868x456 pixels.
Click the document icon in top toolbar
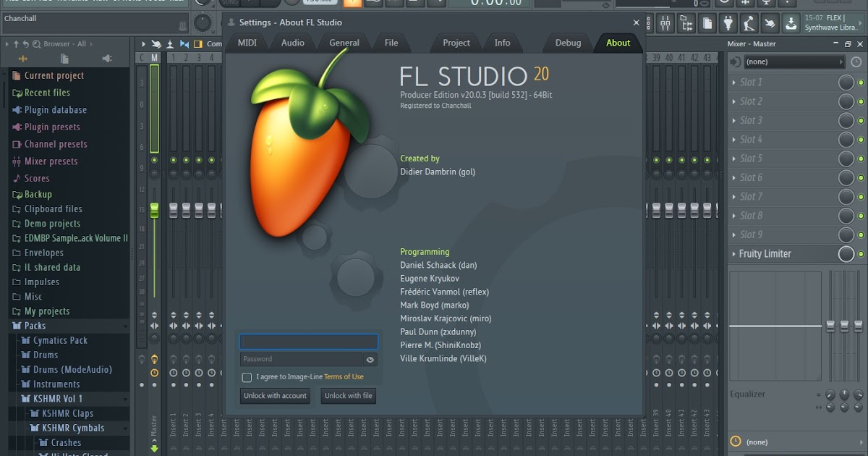click(x=707, y=22)
